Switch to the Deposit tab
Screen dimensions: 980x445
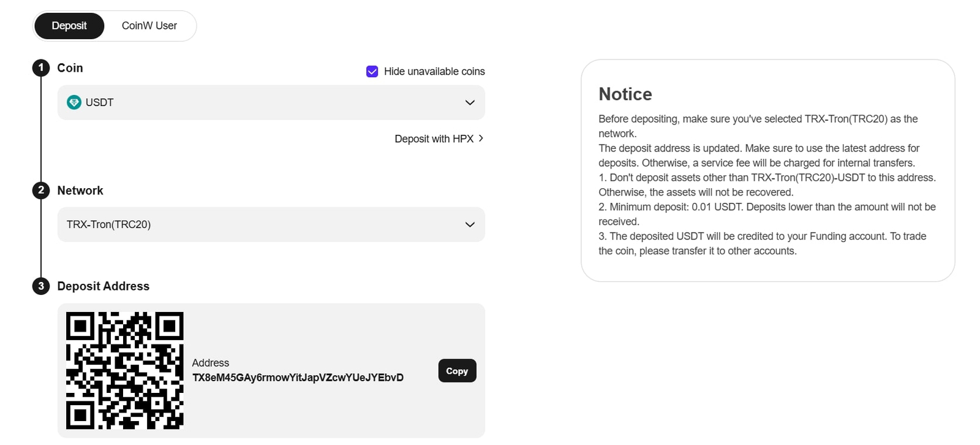(69, 26)
